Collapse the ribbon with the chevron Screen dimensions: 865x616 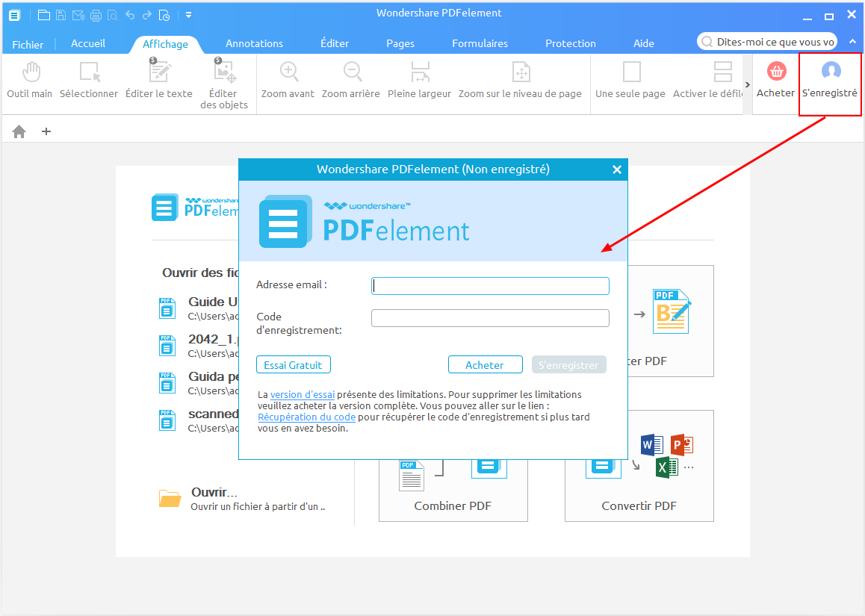coord(852,41)
